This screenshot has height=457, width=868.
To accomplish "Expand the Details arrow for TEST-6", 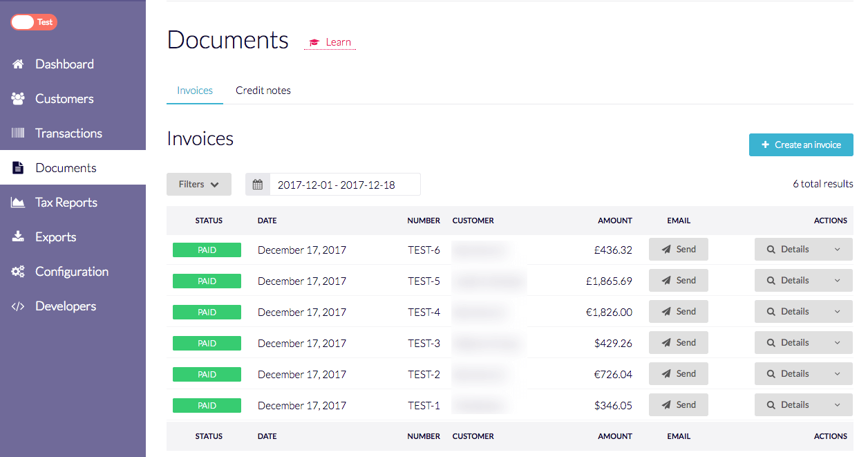I will 838,250.
